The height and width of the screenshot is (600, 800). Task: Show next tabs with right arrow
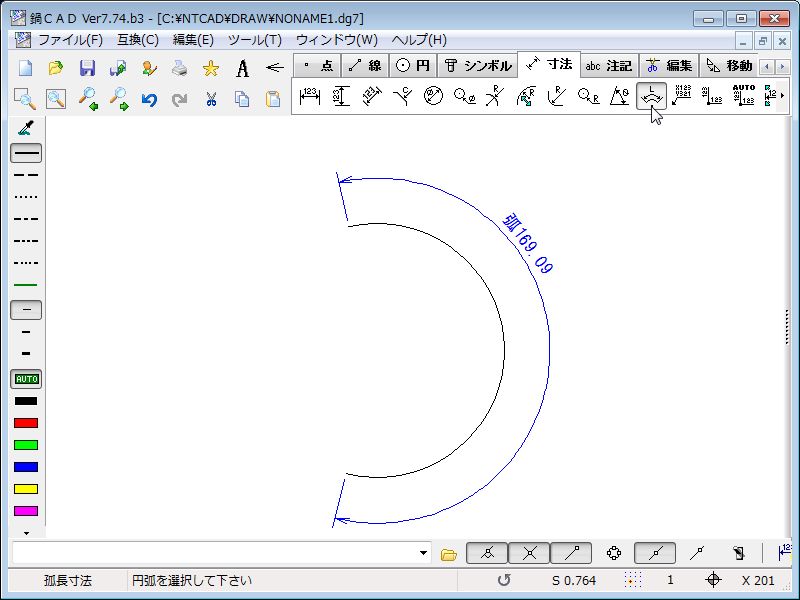pos(782,66)
